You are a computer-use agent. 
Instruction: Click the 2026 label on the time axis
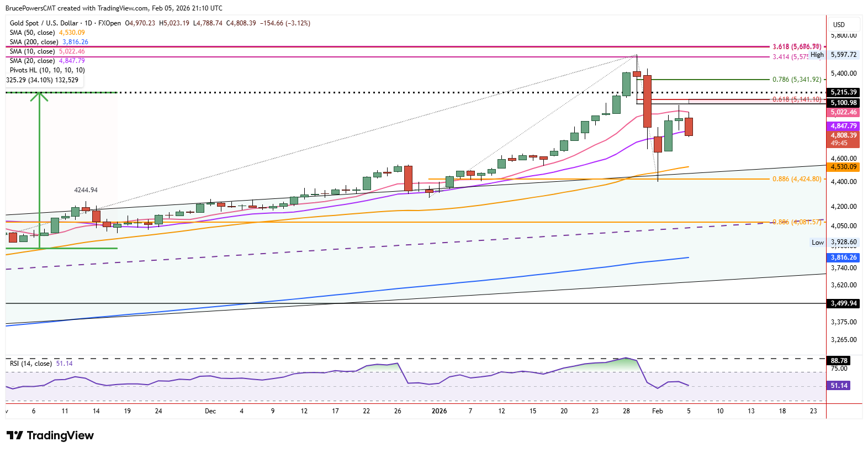[x=439, y=411]
